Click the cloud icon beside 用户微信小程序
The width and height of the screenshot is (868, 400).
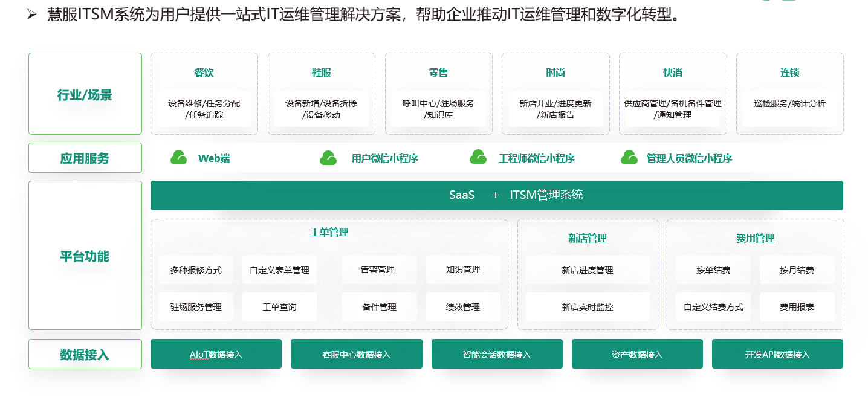[x=328, y=158]
